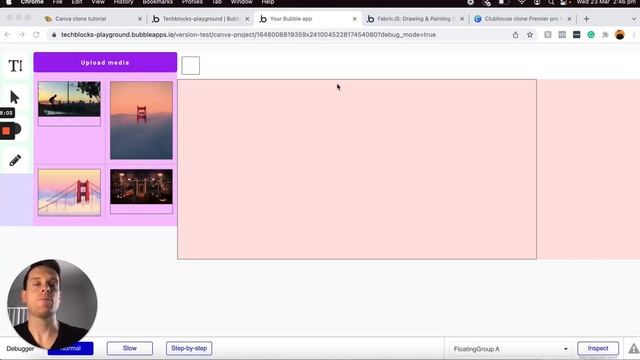Stop recording with red square button
This screenshot has height=360, width=640.
[x=6, y=131]
